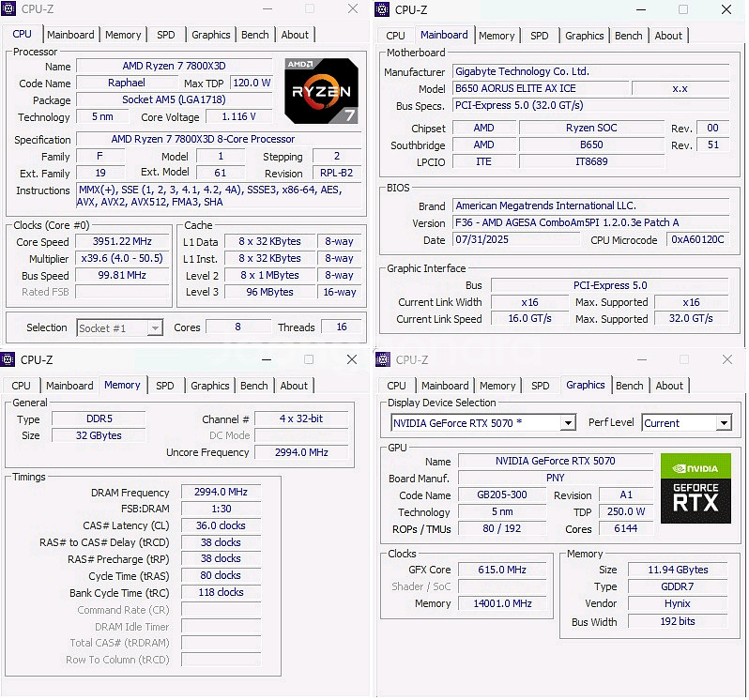Choose About tab in the Graphics window
This screenshot has height=700, width=749.
669,386
